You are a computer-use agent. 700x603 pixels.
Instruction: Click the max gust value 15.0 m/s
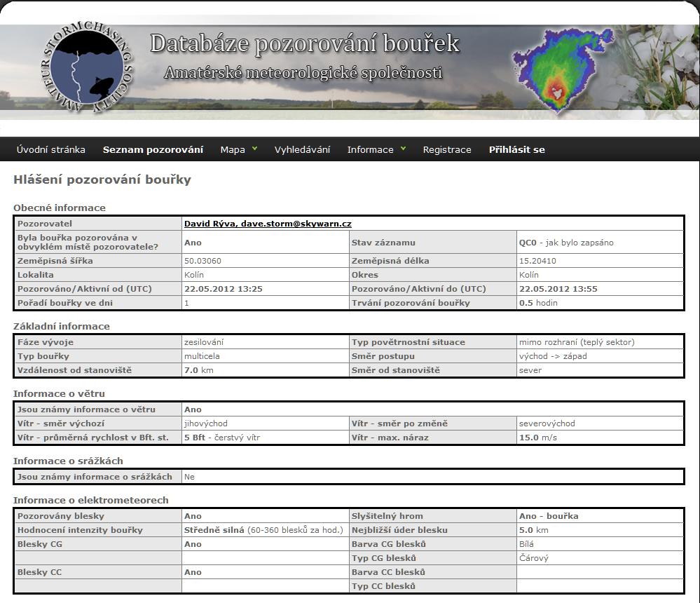click(x=538, y=438)
